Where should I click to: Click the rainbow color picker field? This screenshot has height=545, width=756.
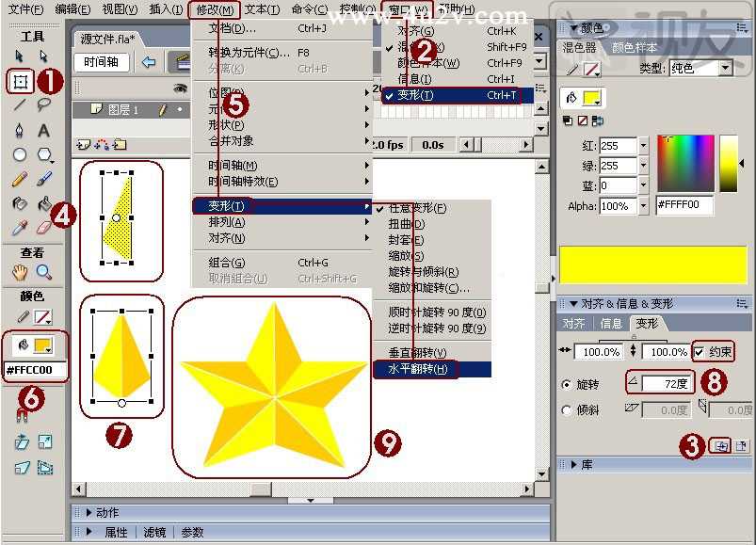tap(685, 164)
